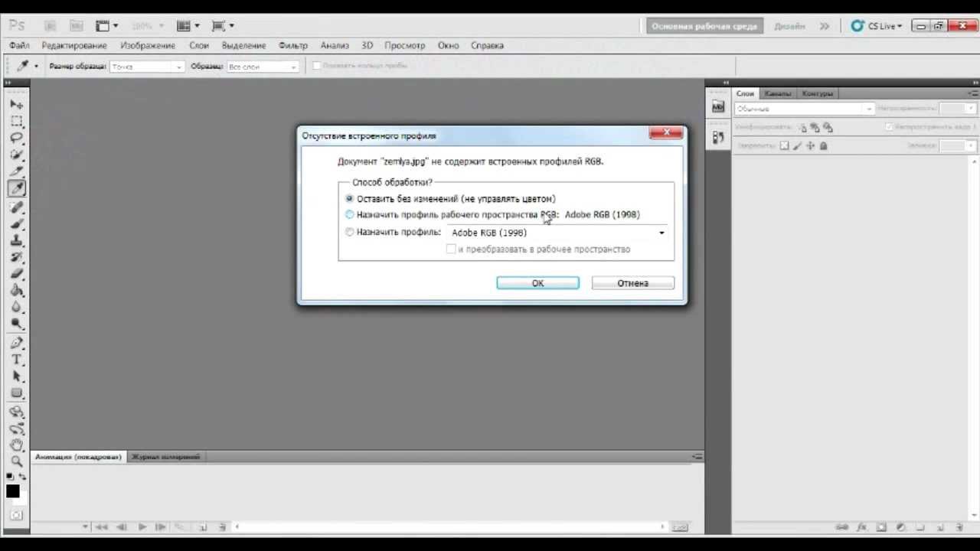Select the Eraser tool
The width and height of the screenshot is (980, 551).
pos(16,274)
